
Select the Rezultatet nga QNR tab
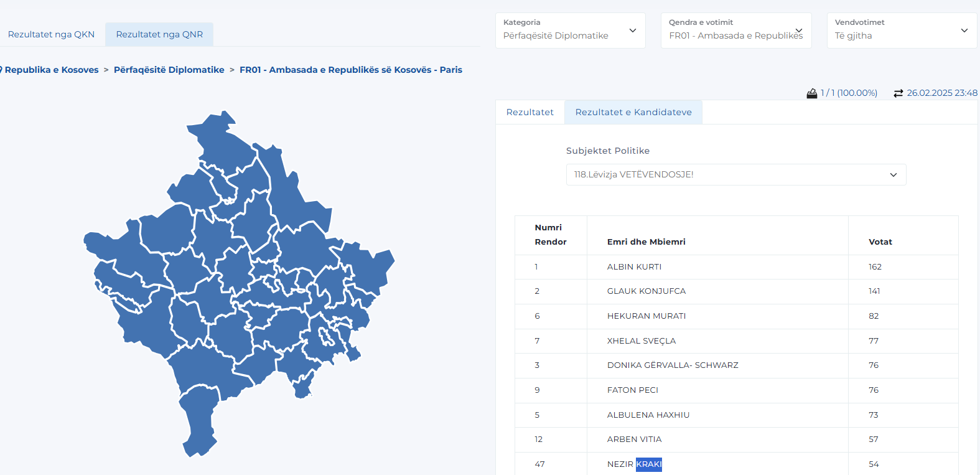click(x=159, y=34)
